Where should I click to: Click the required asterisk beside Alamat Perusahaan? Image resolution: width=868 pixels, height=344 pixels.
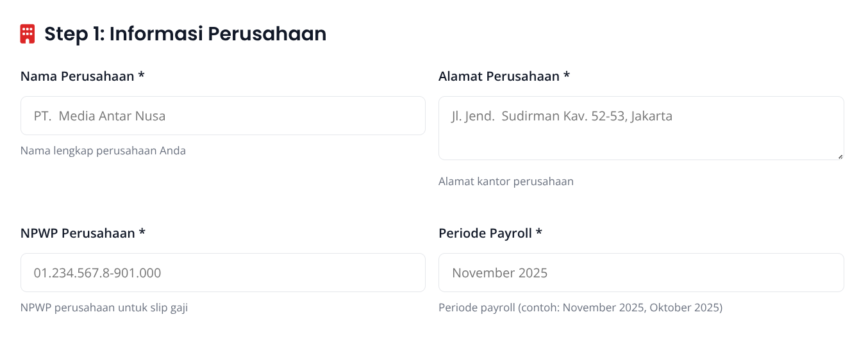click(x=567, y=76)
